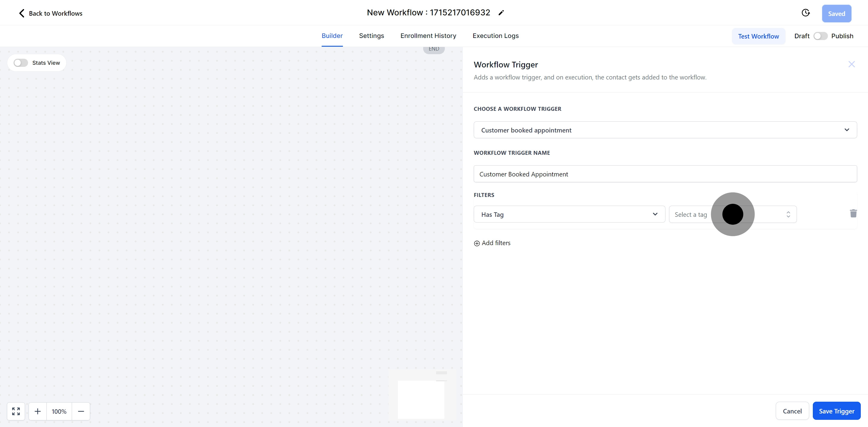Switch to the Settings tab

(x=371, y=36)
